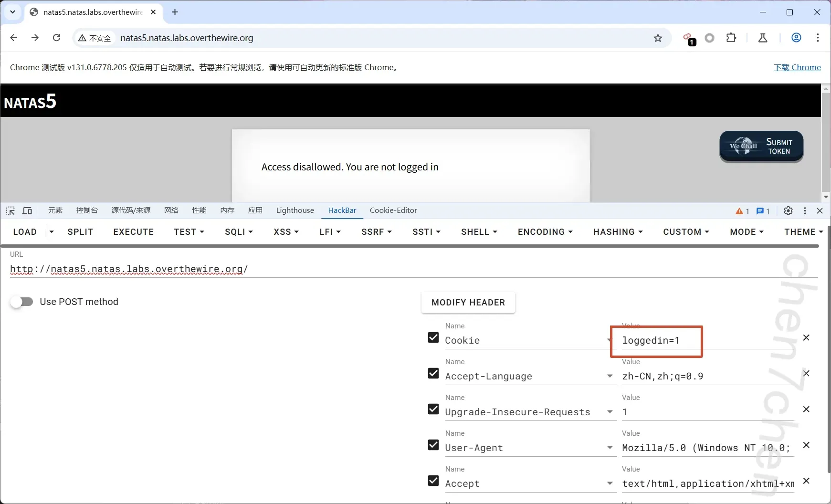The image size is (831, 504).
Task: Open the ENCODING dropdown in HackBar
Action: coord(545,232)
